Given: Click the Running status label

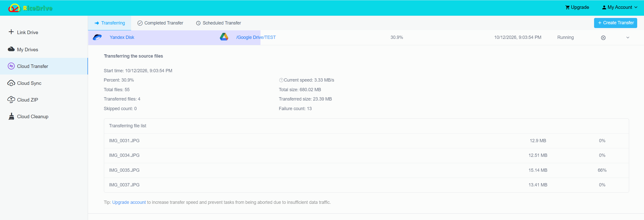Looking at the screenshot, I should click(x=565, y=37).
